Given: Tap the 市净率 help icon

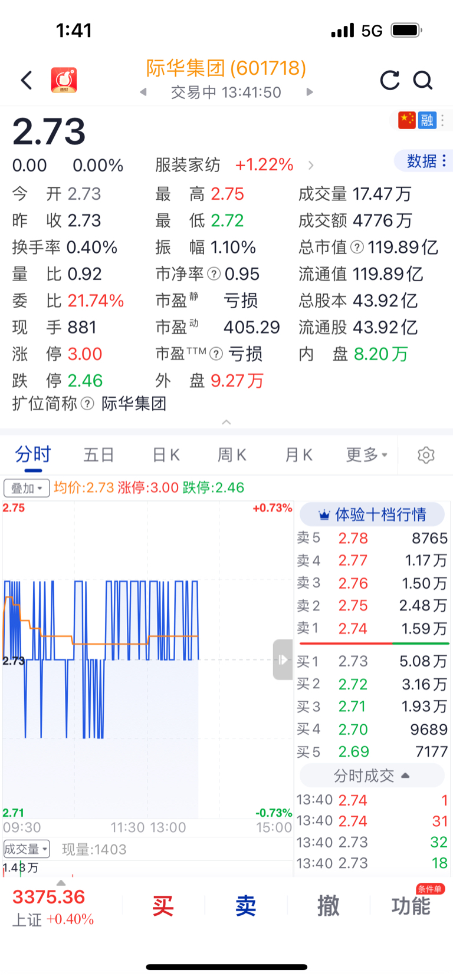Looking at the screenshot, I should (214, 274).
